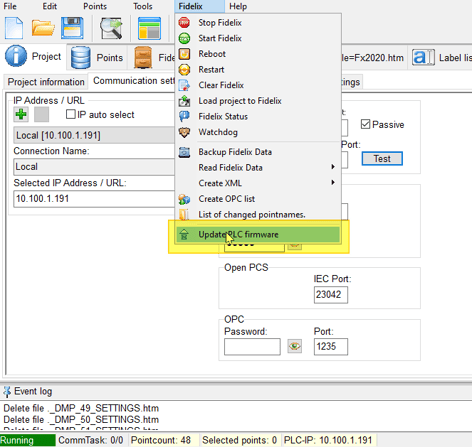This screenshot has width=472, height=447.
Task: Click the CommTask: 0/0 status entry
Action: pyautogui.click(x=91, y=440)
